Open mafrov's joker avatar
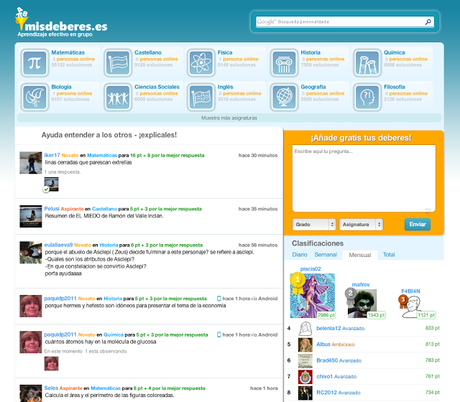 (x=362, y=303)
